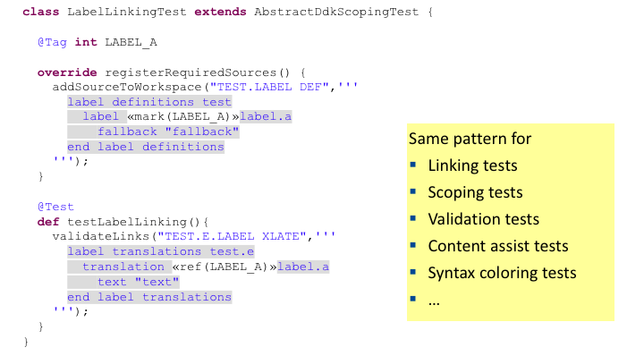Click the addSourceToWorkspace call
The height and width of the screenshot is (356, 644).
(x=127, y=87)
